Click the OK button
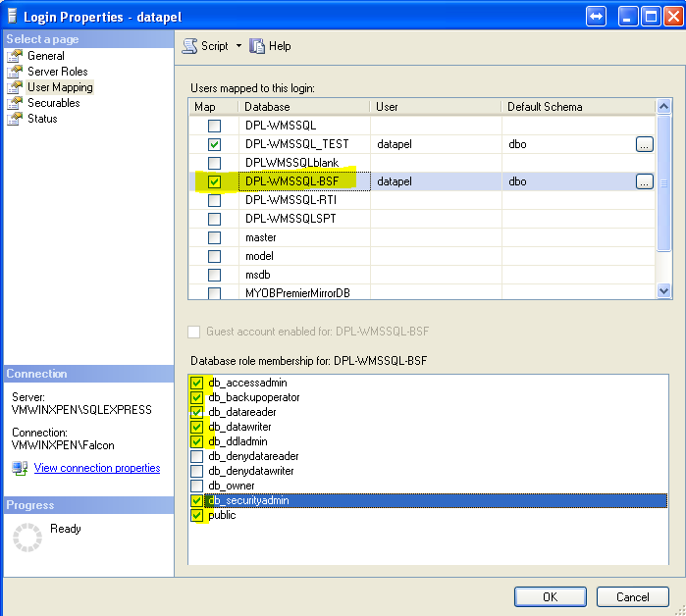 (550, 596)
